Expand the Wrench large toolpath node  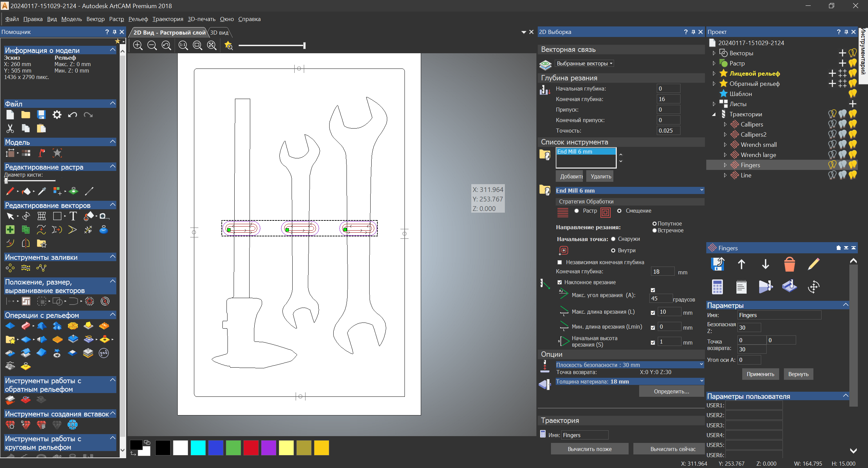pyautogui.click(x=725, y=155)
